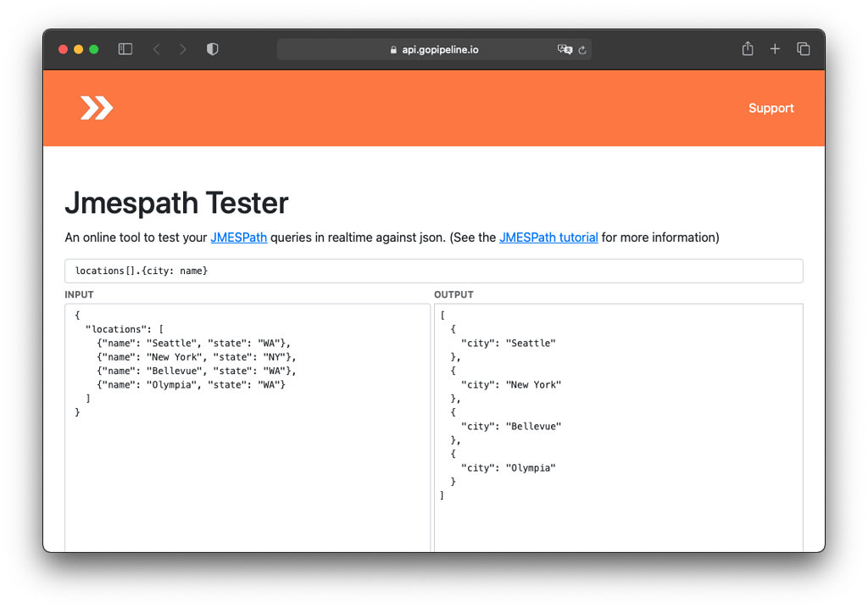Click the back navigation arrow
The image size is (868, 609).
coord(156,48)
